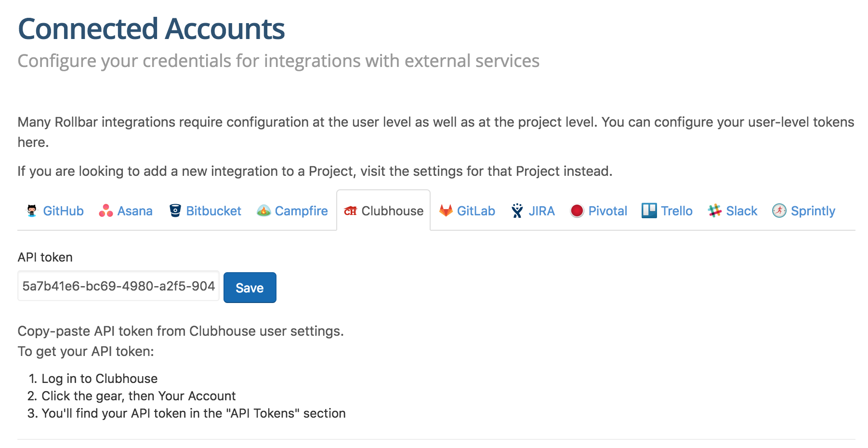Screen dimensions: 868x448
Task: Click the "Copy-paste API token" instruction line
Action: [181, 331]
